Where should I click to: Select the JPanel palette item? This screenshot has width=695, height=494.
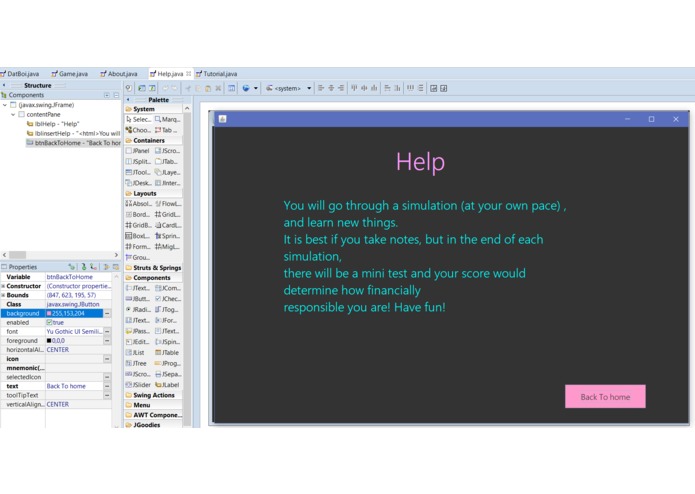138,151
